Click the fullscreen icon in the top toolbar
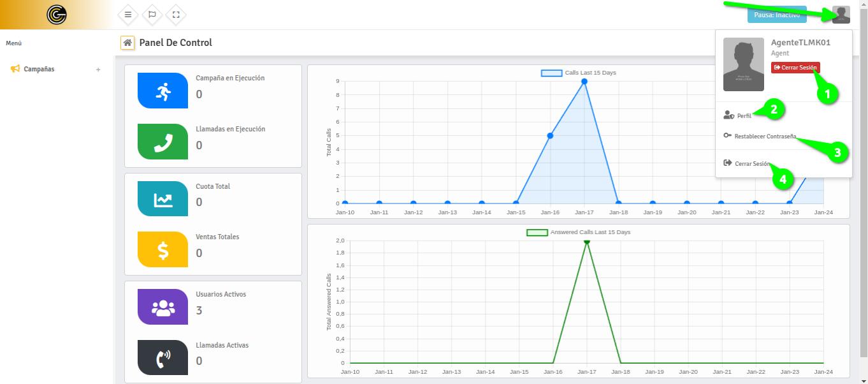Image resolution: width=868 pixels, height=384 pixels. click(x=175, y=15)
